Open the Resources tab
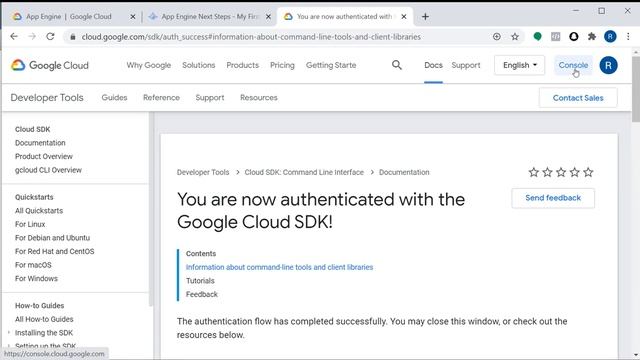 point(259,98)
